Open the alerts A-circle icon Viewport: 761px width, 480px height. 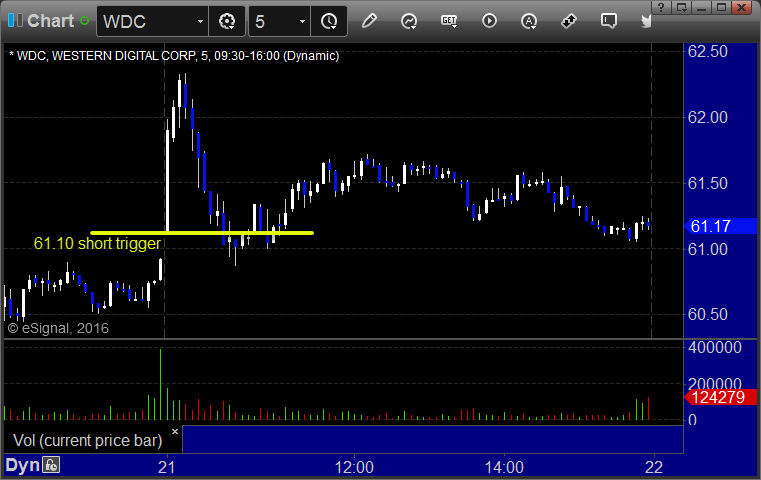[x=529, y=21]
